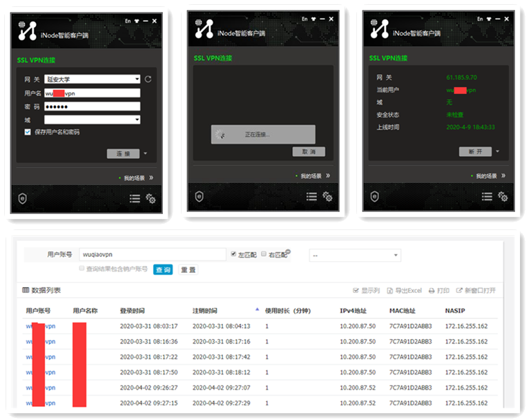Screen dimensions: 531x420
Task: Click the 用户账号 search field wuqiaovpn
Action: pos(153,254)
